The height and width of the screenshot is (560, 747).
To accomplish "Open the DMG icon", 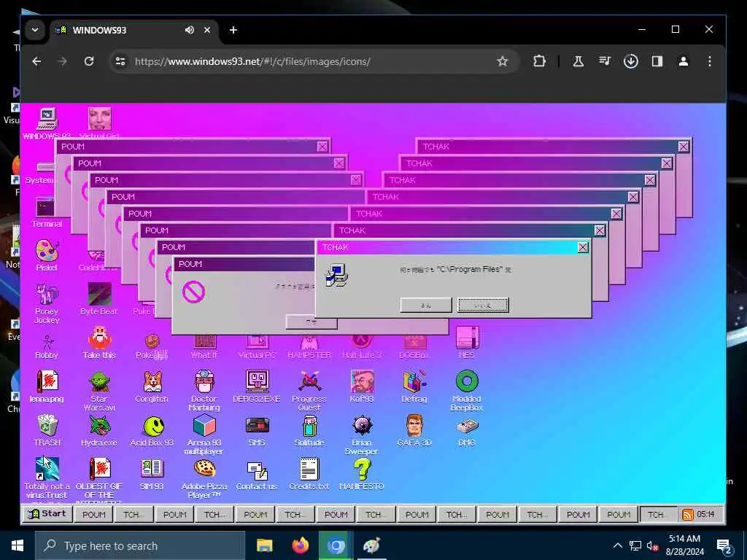I will coord(466,430).
